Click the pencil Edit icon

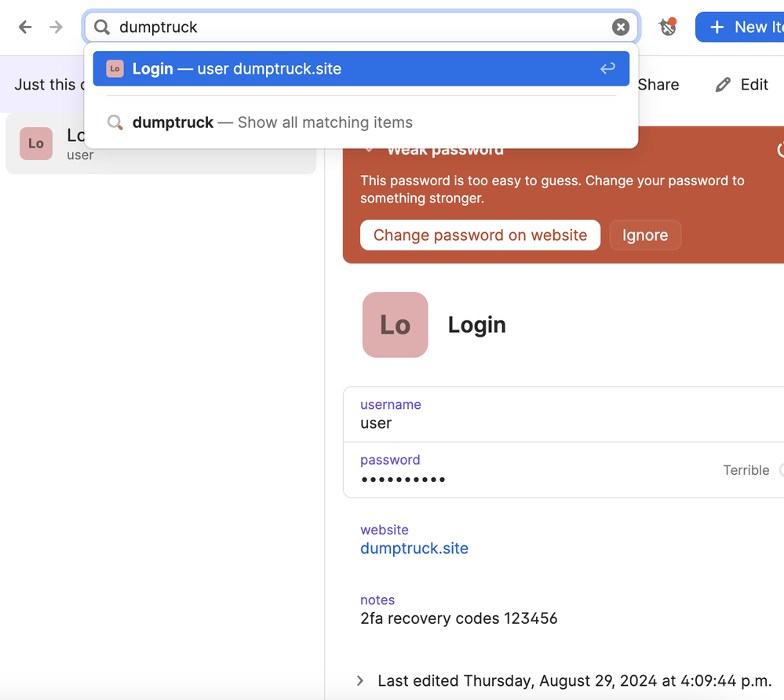[723, 85]
